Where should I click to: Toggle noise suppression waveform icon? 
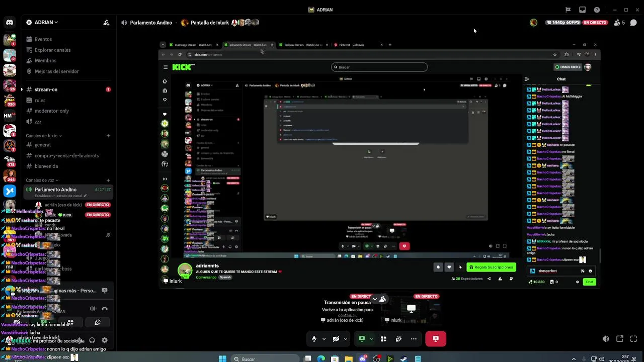(93, 309)
